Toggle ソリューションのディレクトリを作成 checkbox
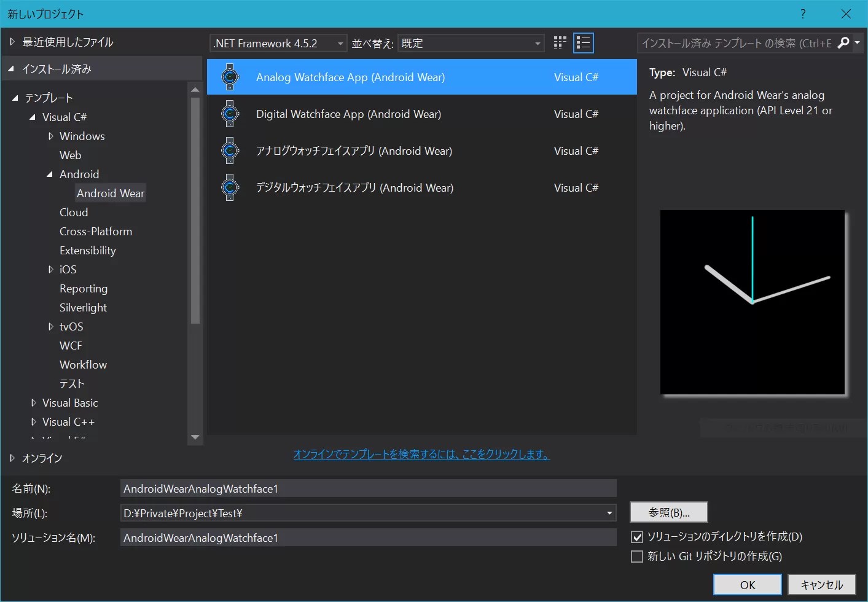868x602 pixels. tap(637, 537)
